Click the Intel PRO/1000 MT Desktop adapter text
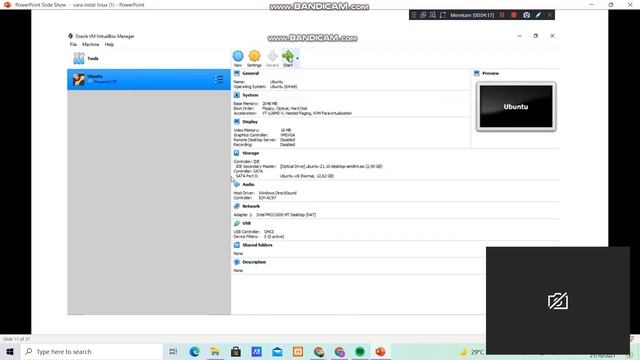 286,215
